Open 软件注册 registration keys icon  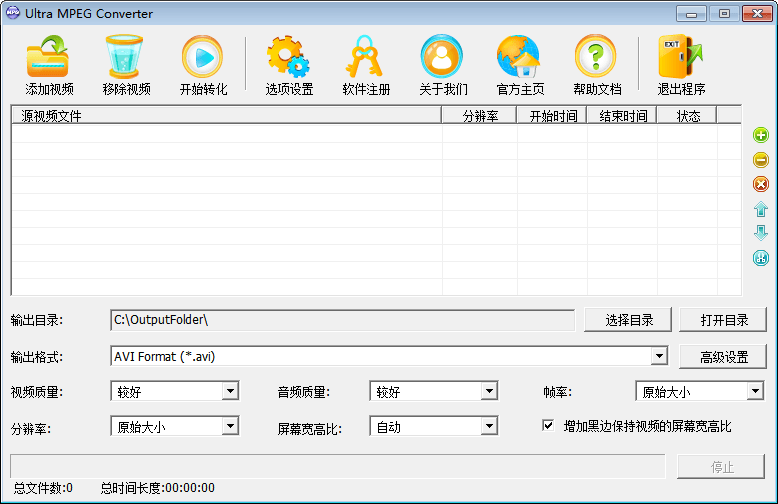pos(365,57)
